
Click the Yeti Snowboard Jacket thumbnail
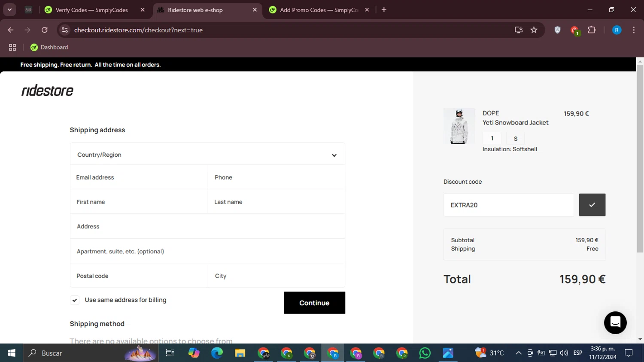click(x=459, y=126)
